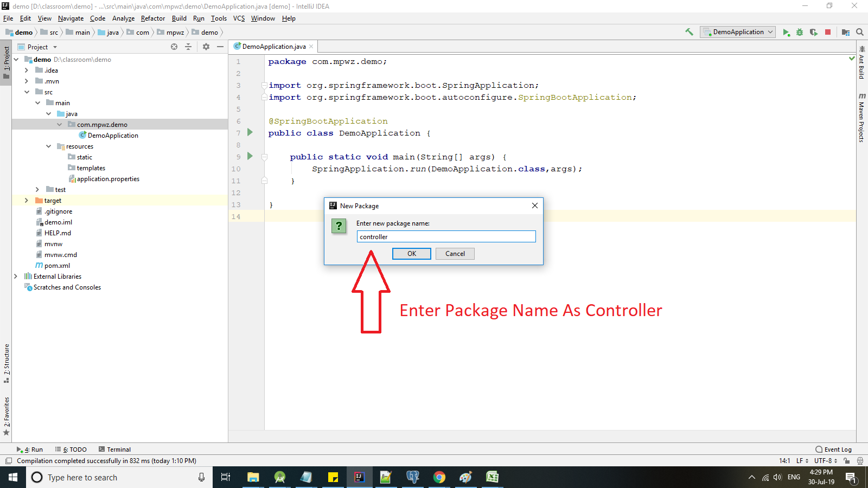Hide the Project tool window
The width and height of the screenshot is (868, 488).
click(x=220, y=47)
